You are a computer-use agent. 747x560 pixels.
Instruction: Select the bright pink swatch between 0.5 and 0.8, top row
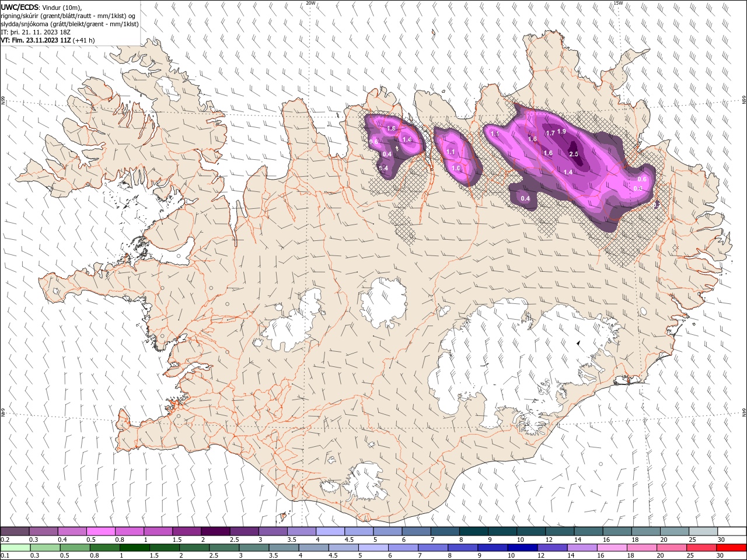[100, 531]
